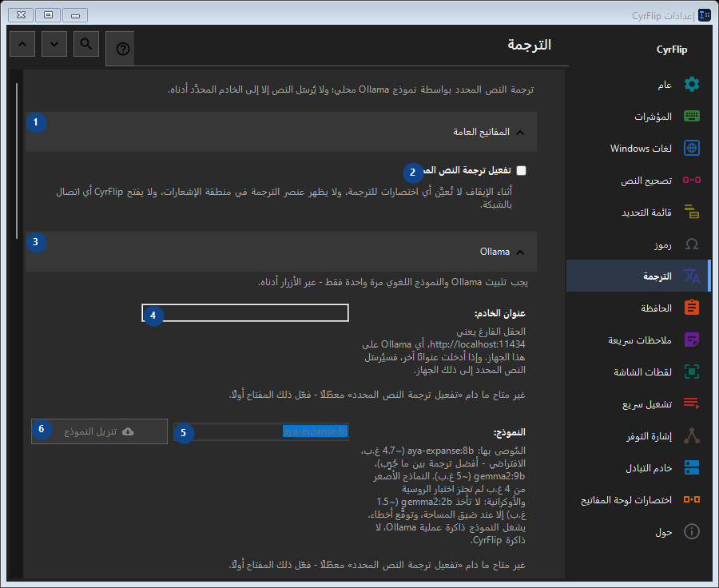Image resolution: width=719 pixels, height=588 pixels.
Task: Click the عنوان الخادم: label
Action: click(x=499, y=313)
